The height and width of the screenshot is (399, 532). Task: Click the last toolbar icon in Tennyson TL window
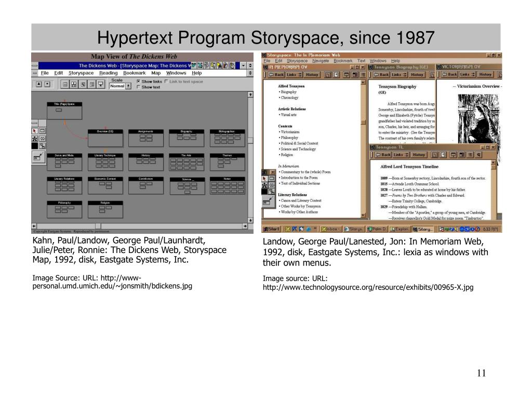click(x=478, y=155)
